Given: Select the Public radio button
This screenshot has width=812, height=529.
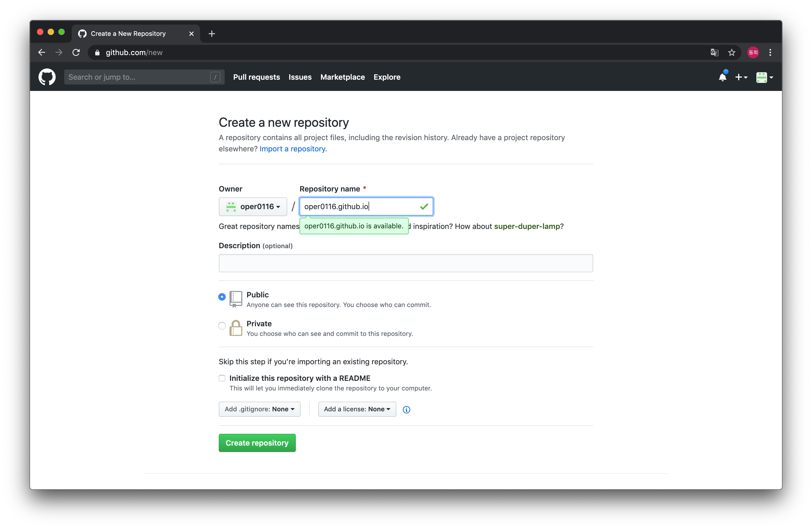Looking at the screenshot, I should click(x=222, y=297).
